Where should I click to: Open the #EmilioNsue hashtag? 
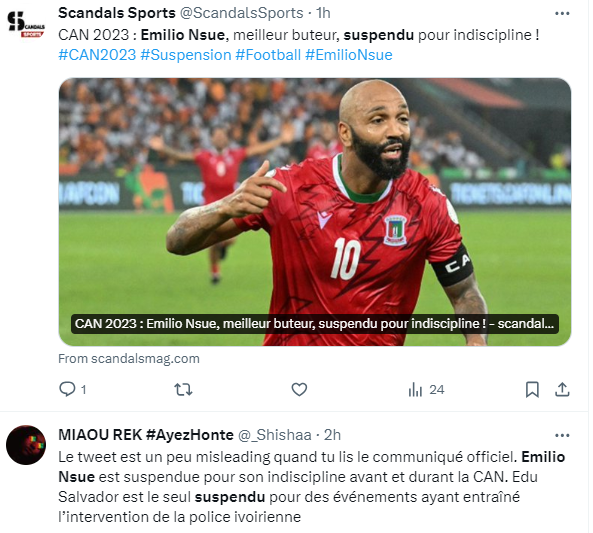(x=349, y=55)
